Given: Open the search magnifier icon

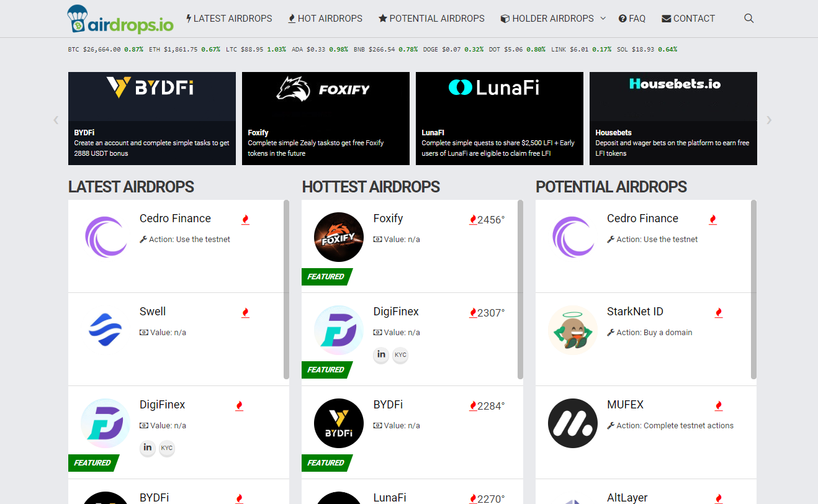Looking at the screenshot, I should pyautogui.click(x=749, y=19).
